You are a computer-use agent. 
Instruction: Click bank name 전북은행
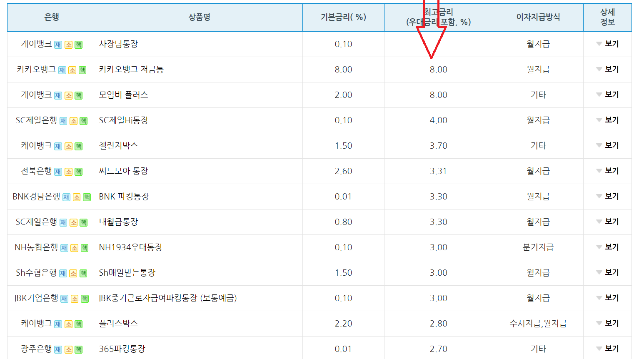tap(36, 171)
